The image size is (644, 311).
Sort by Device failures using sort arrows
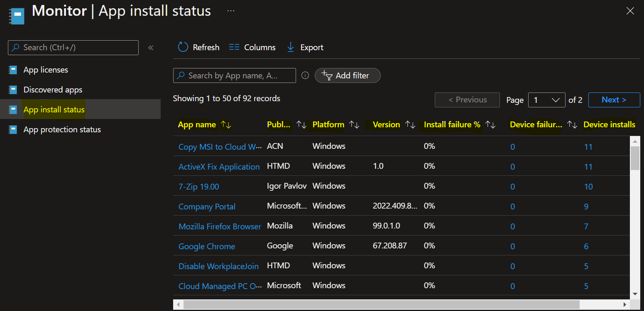coord(572,124)
